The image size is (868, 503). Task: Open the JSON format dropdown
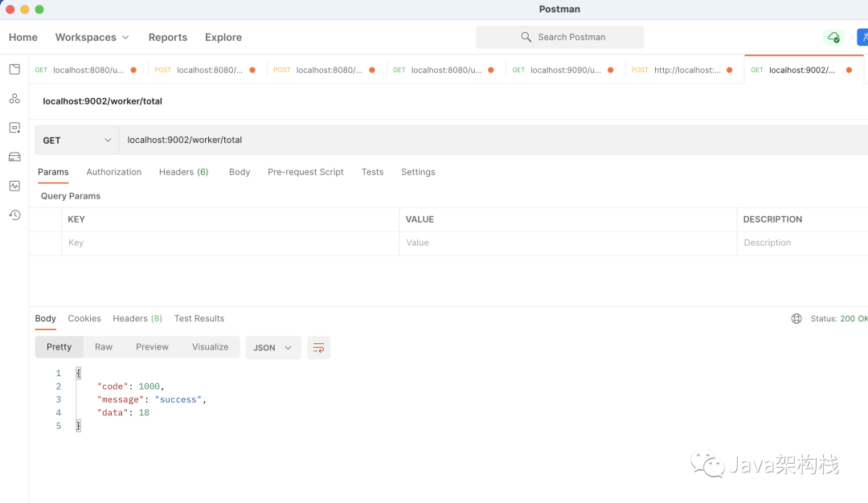pos(272,348)
